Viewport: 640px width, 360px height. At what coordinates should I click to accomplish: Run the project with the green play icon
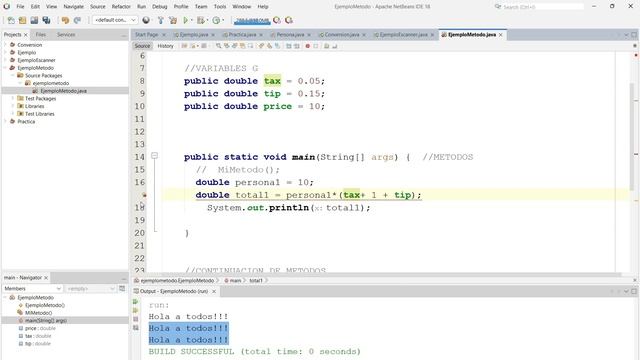(186, 20)
